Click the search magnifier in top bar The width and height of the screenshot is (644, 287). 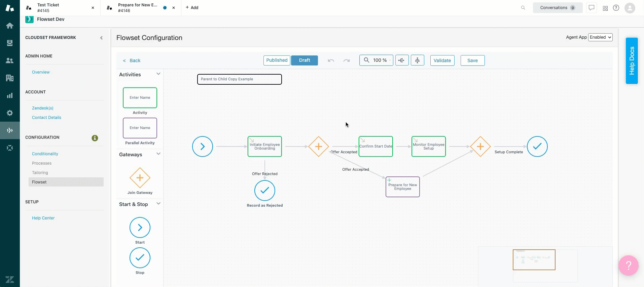[523, 8]
